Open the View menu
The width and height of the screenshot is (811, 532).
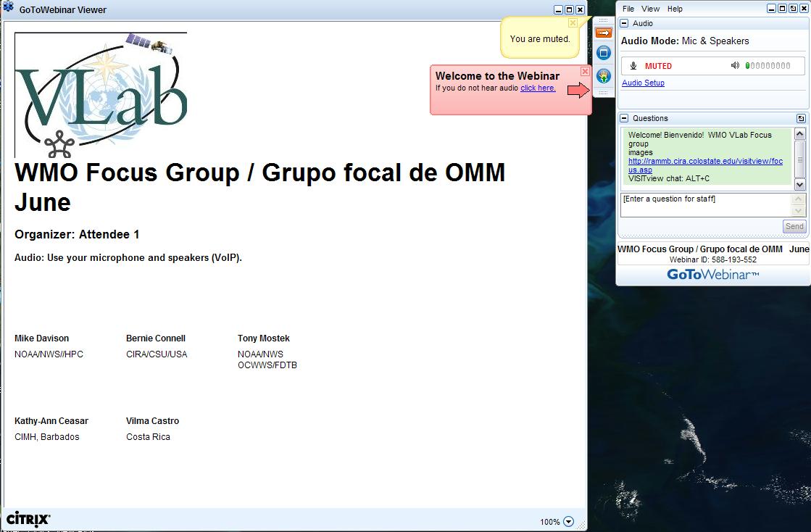(x=651, y=9)
